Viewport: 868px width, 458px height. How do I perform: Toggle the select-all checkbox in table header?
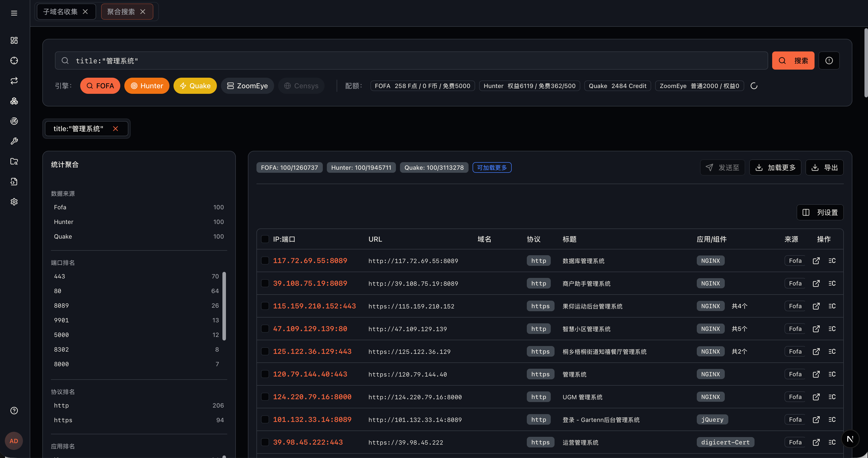(265, 239)
